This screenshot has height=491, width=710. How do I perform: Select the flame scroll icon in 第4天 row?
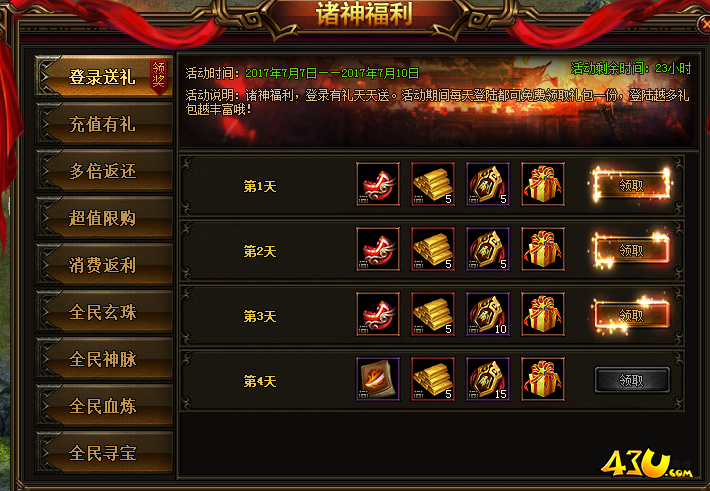pos(378,379)
